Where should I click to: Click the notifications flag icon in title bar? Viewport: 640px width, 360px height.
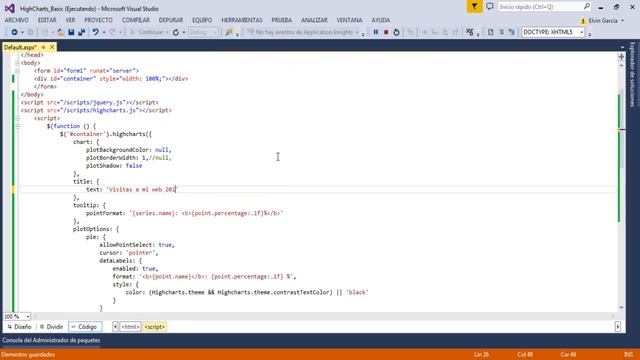[x=474, y=7]
